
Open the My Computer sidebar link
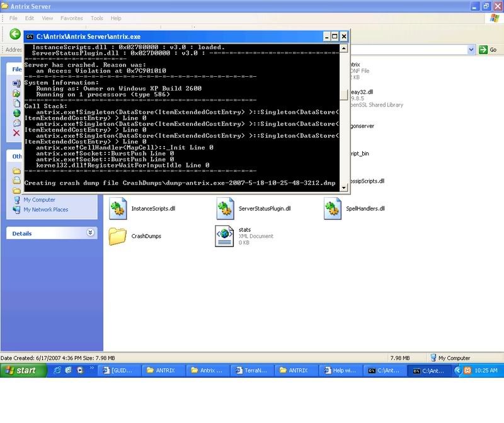[39, 200]
